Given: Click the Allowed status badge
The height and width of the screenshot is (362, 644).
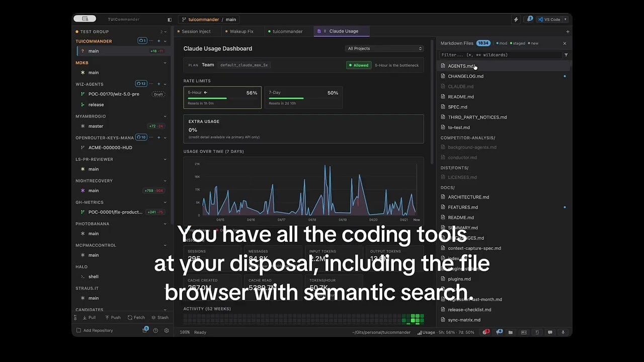Looking at the screenshot, I should (x=359, y=65).
